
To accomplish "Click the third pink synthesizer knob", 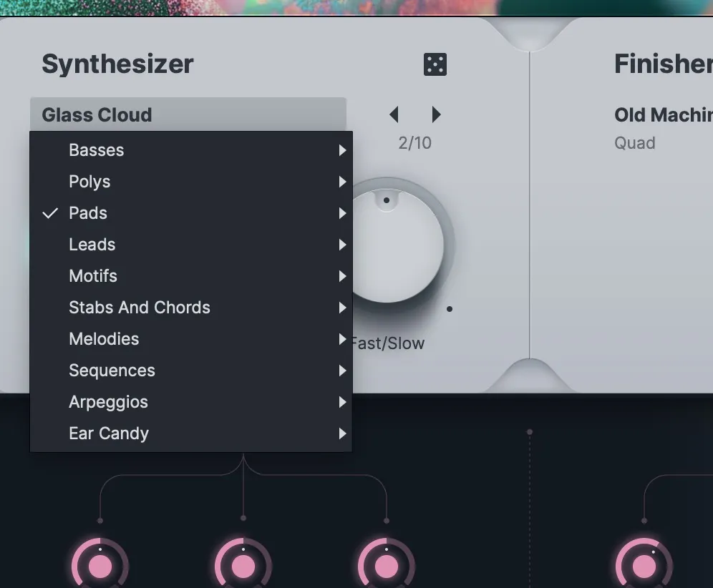I will pyautogui.click(x=387, y=567).
